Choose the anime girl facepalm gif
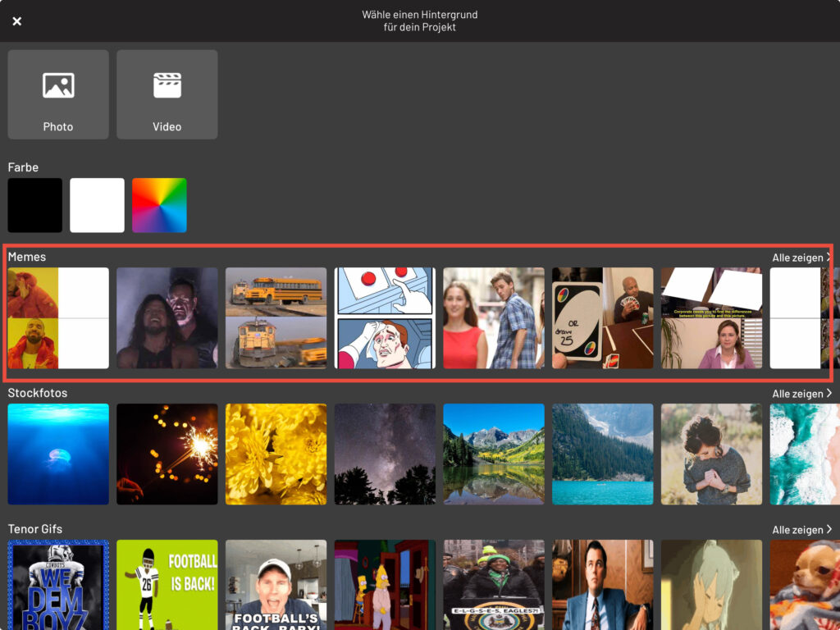Viewport: 840px width, 630px height. pyautogui.click(x=711, y=585)
